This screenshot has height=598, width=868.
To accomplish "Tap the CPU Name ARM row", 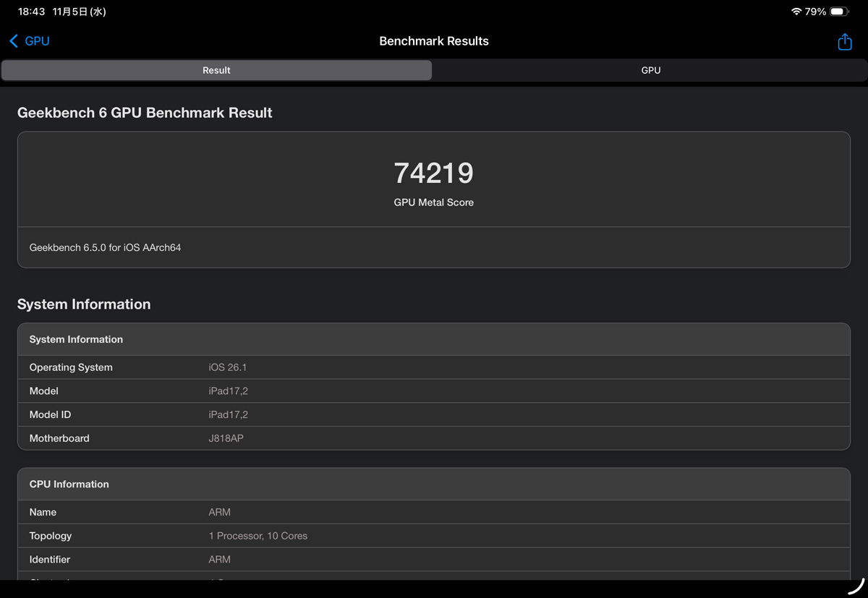I will [433, 512].
